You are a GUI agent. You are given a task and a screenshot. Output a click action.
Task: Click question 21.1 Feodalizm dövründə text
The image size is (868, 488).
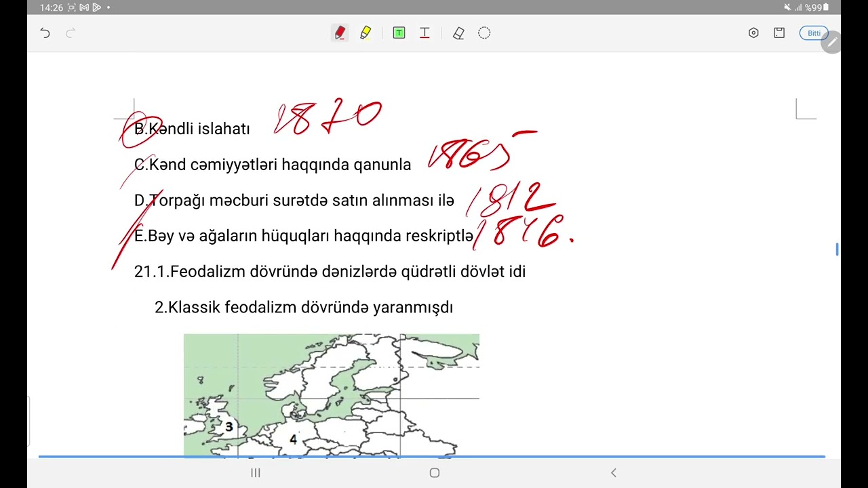click(x=330, y=272)
